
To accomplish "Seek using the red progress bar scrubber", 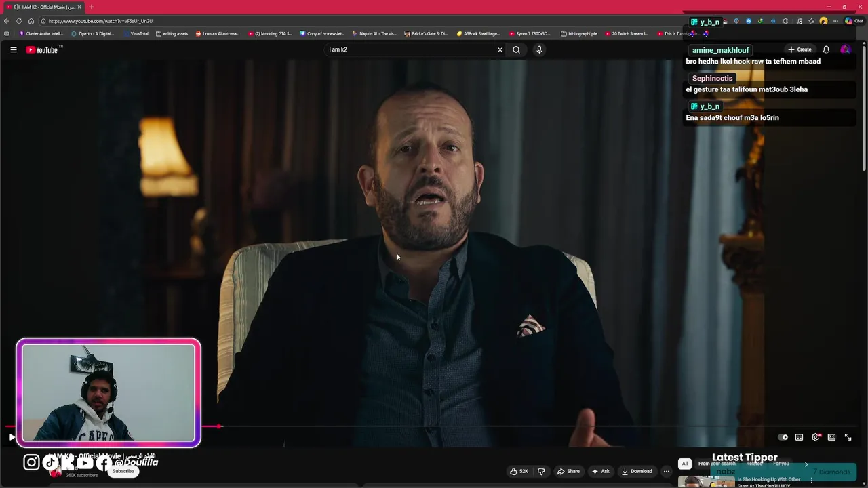I will pyautogui.click(x=219, y=426).
